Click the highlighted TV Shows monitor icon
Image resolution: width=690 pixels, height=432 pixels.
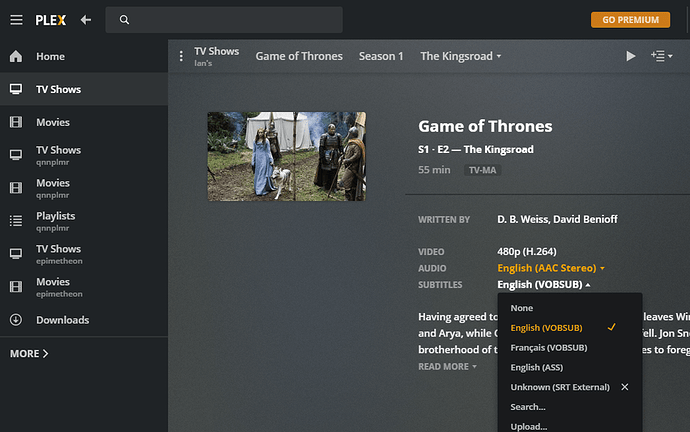point(16,89)
